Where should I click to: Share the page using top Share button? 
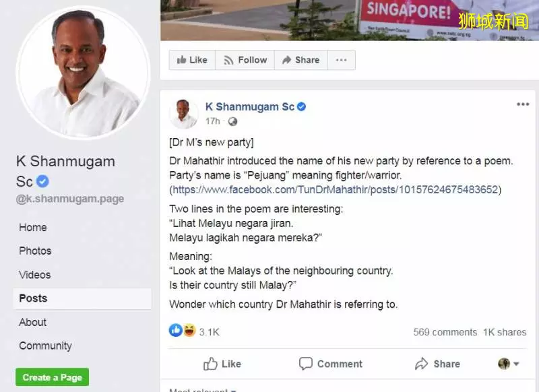[x=300, y=60]
